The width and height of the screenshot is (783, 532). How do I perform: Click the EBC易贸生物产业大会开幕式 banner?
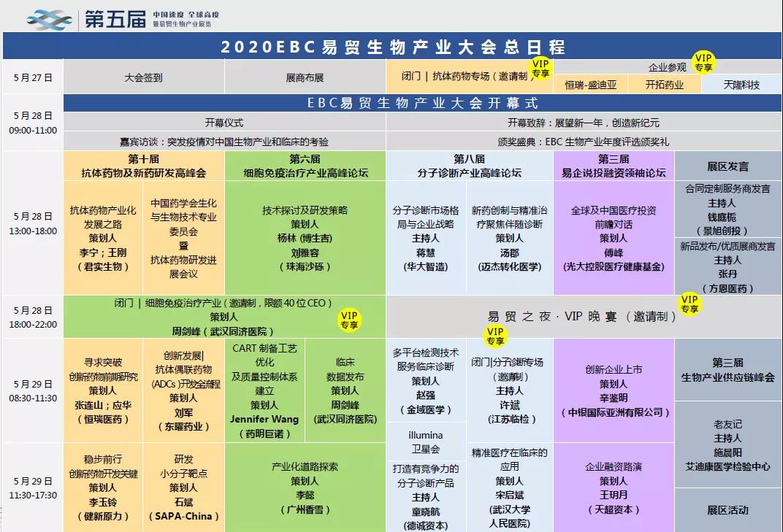422,103
